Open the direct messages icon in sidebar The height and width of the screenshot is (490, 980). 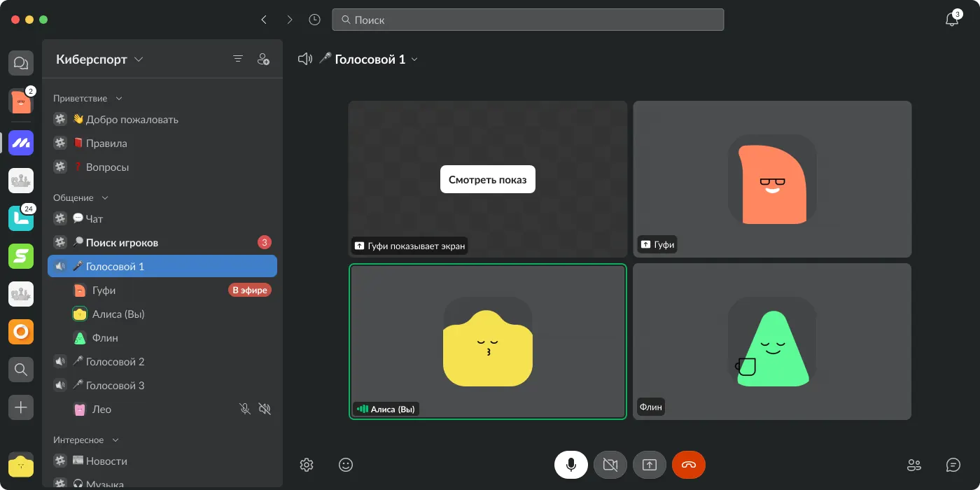[21, 63]
